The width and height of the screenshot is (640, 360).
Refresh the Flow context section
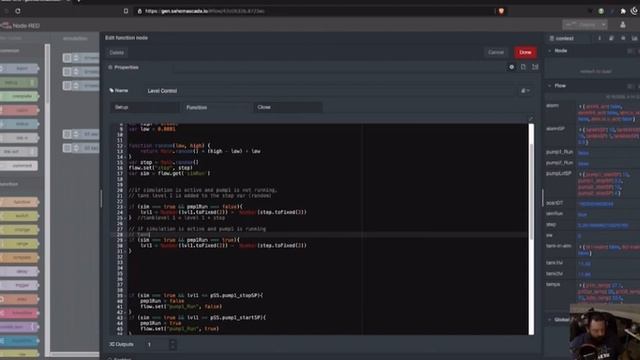pos(631,86)
